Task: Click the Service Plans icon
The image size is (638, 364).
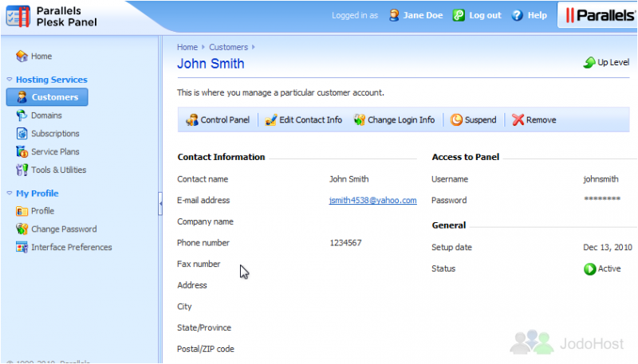Action: (22, 151)
